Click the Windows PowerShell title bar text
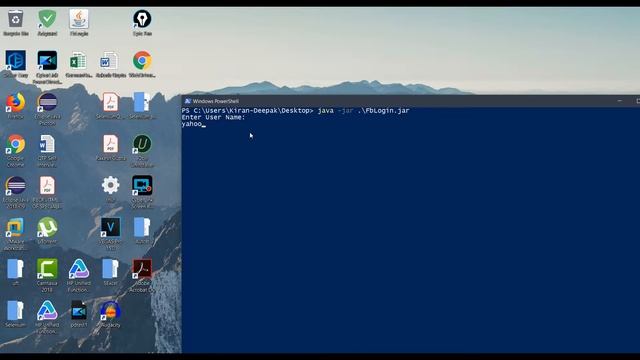Image resolution: width=640 pixels, height=360 pixels. tap(216, 101)
